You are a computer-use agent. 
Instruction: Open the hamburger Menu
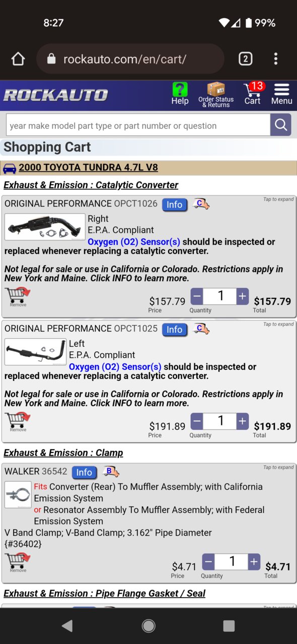coord(281,94)
